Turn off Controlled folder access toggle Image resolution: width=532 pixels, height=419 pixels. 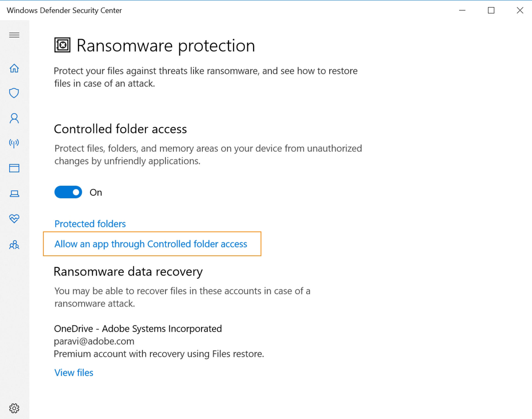click(x=68, y=192)
